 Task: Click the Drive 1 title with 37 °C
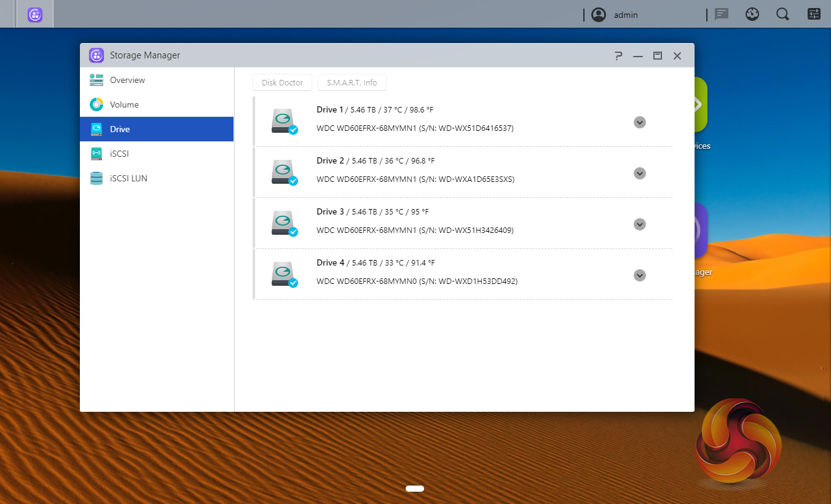375,110
